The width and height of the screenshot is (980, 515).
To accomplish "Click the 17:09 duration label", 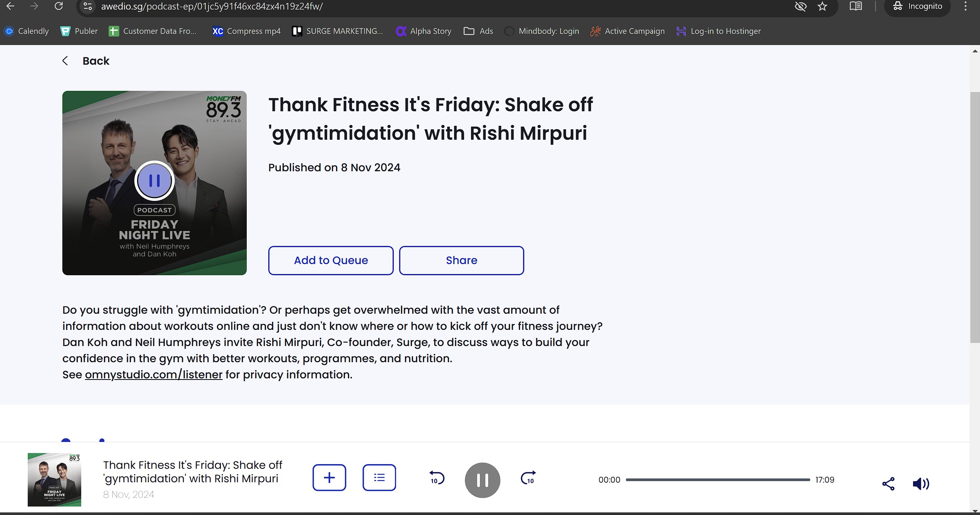I will (x=824, y=480).
